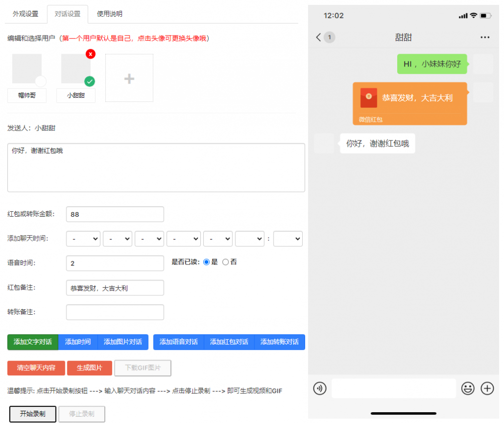Open the emoji picker in the chat input
This screenshot has width=504, height=424.
pyautogui.click(x=468, y=389)
